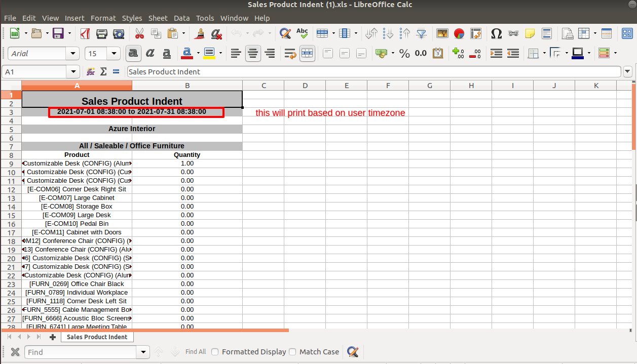The height and width of the screenshot is (364, 637).
Task: Insert image icon
Action: click(x=442, y=34)
